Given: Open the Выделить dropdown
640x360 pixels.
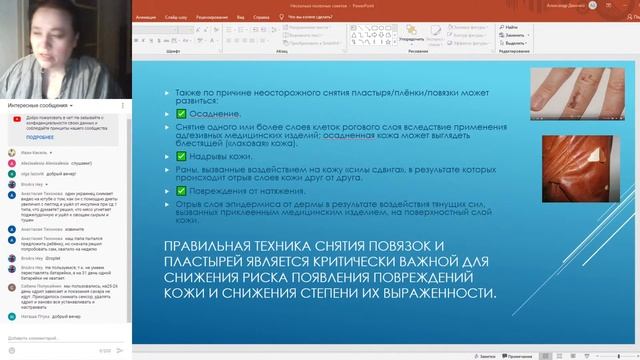Looking at the screenshot, I should (513, 43).
